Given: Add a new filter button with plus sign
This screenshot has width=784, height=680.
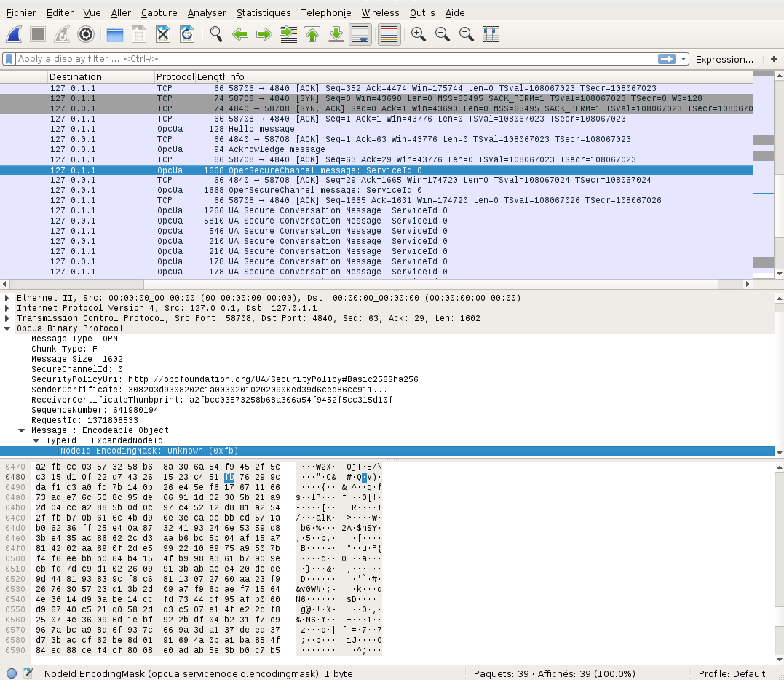Looking at the screenshot, I should click(x=773, y=59).
